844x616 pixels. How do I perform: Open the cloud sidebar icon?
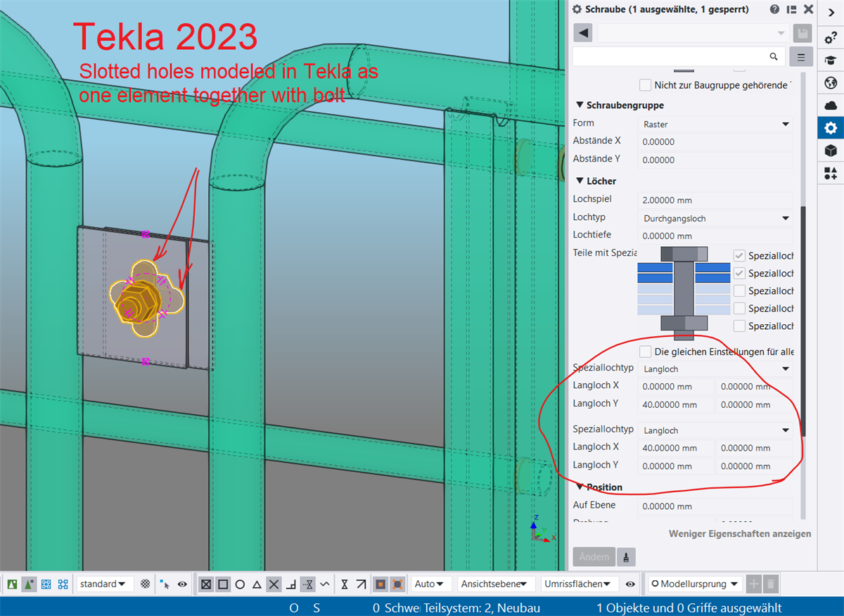[x=831, y=105]
